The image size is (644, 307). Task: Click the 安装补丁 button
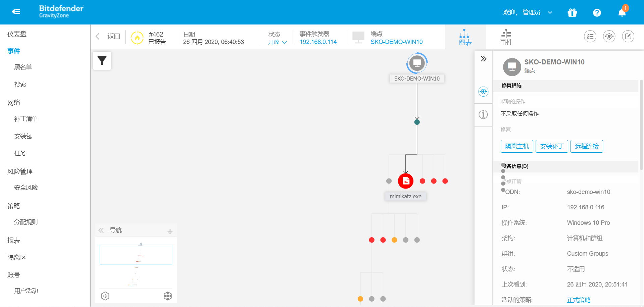coord(552,146)
